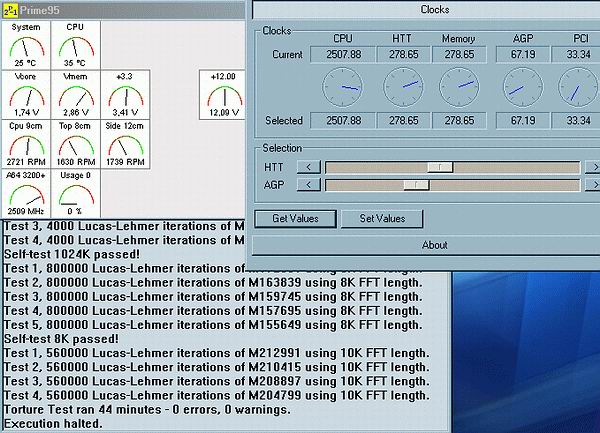Click the Top 8cm fan gauge
The height and width of the screenshot is (433, 600).
coord(75,144)
